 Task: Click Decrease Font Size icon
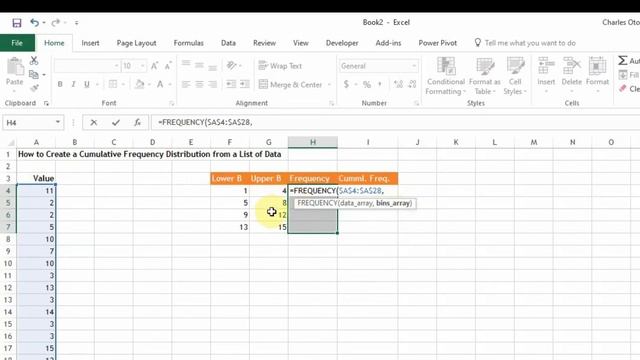(x=168, y=66)
